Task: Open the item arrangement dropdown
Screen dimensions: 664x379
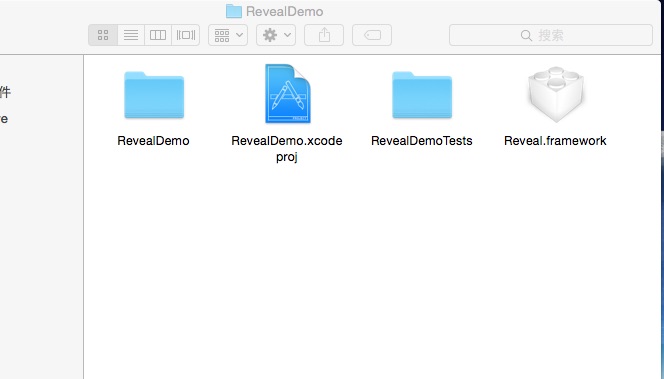Action: tap(228, 35)
